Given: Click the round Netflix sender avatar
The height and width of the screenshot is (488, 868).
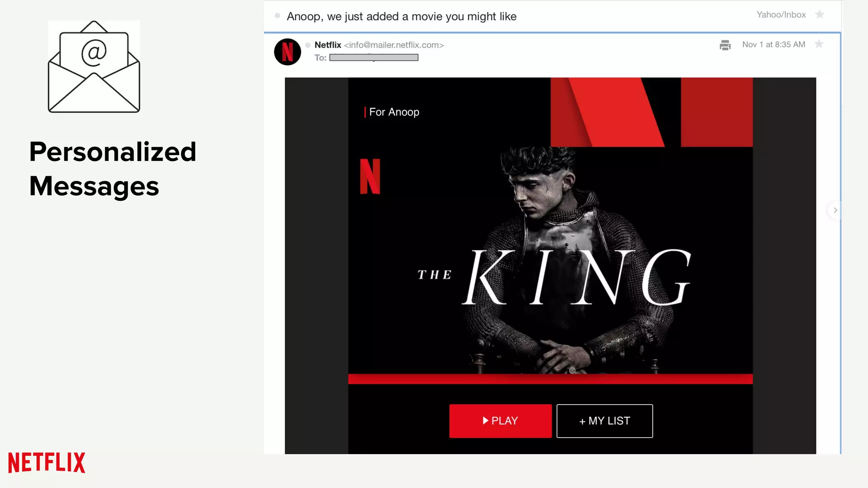Looking at the screenshot, I should tap(287, 52).
